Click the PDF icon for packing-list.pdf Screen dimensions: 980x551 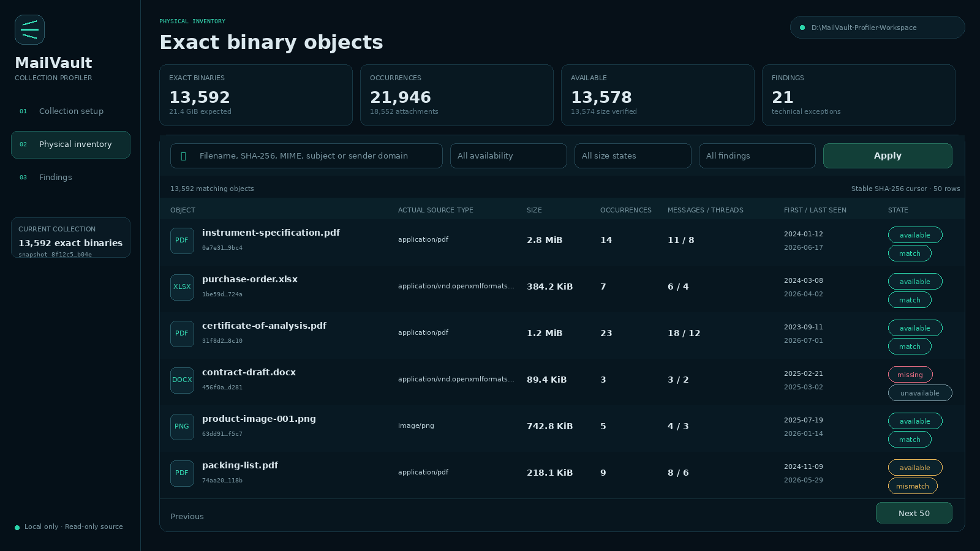click(x=182, y=473)
